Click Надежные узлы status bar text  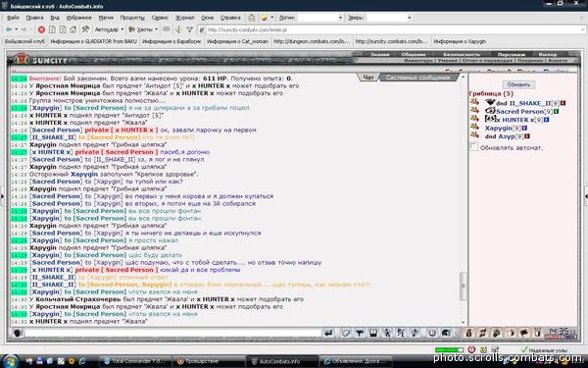tap(548, 349)
